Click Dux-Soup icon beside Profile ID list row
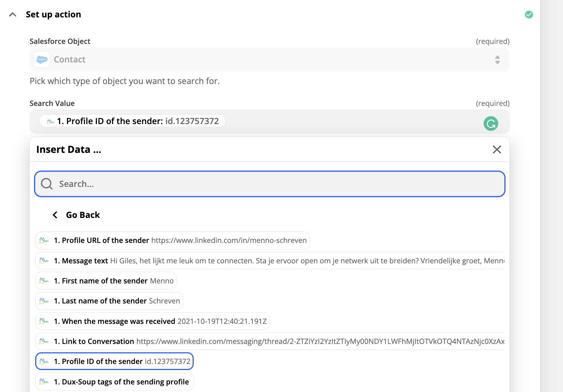 [x=44, y=361]
